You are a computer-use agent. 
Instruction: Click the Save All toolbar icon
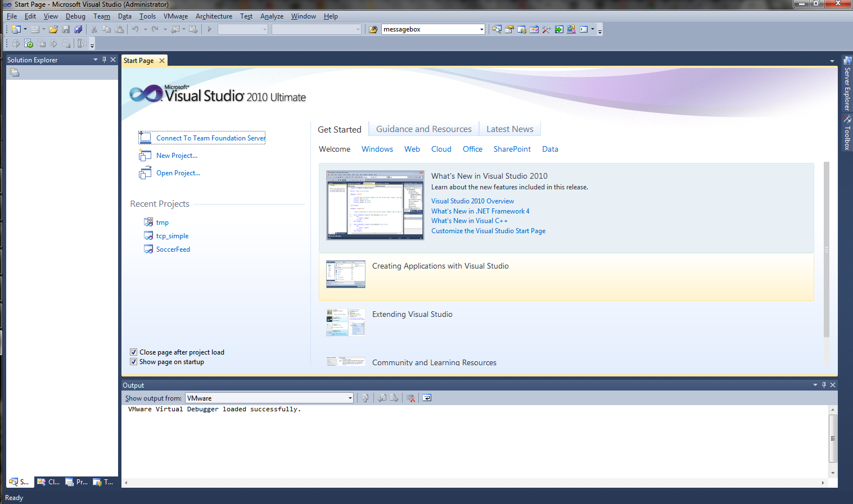tap(78, 29)
